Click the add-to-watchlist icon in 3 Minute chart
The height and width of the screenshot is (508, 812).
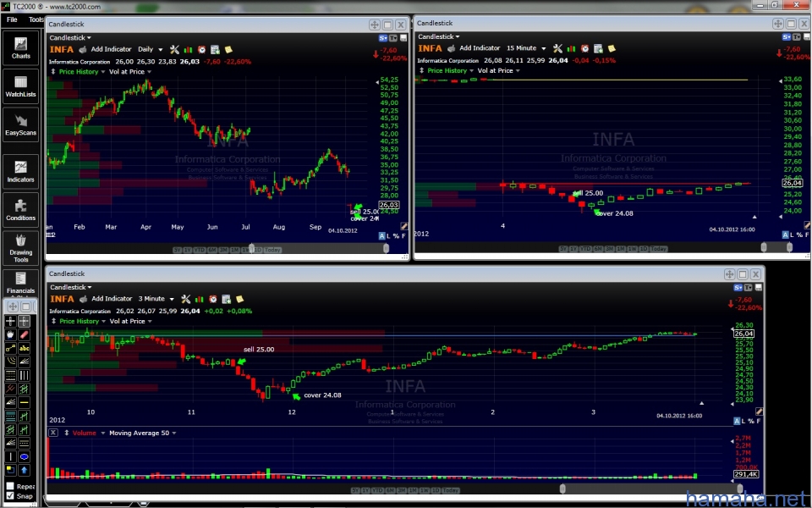click(227, 299)
